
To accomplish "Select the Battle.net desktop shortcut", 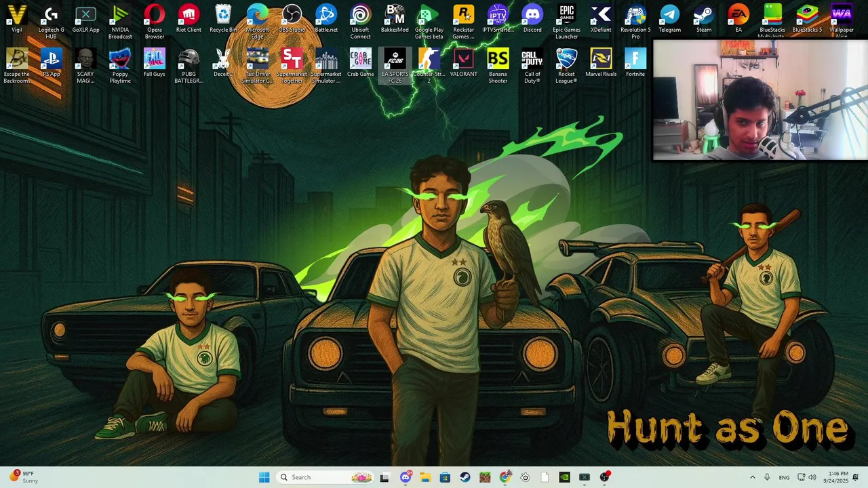I will pos(326,19).
